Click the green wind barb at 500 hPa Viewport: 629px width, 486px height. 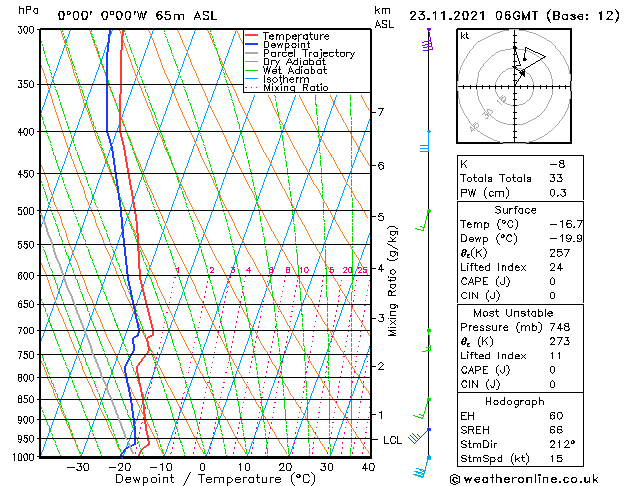pyautogui.click(x=423, y=221)
